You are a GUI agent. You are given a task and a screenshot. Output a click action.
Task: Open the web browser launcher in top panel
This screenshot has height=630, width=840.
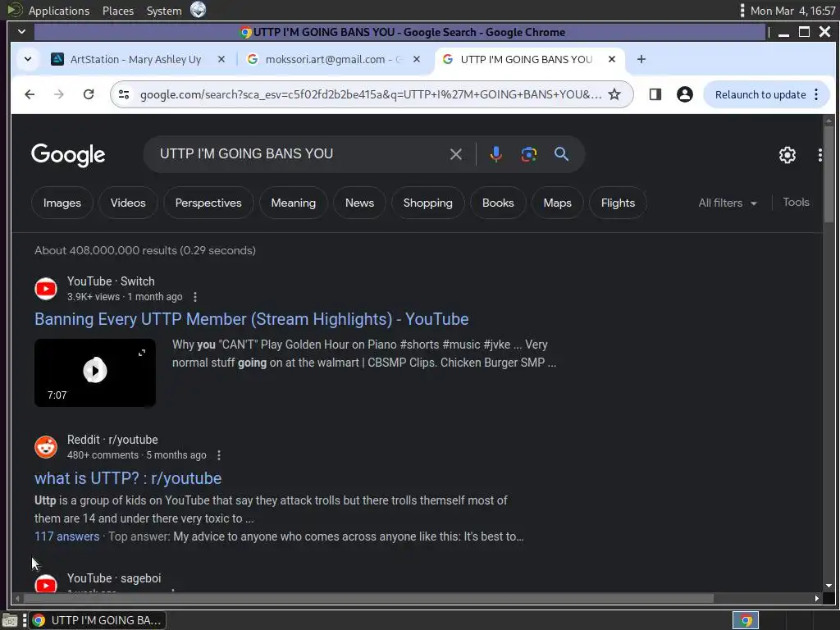(x=199, y=10)
